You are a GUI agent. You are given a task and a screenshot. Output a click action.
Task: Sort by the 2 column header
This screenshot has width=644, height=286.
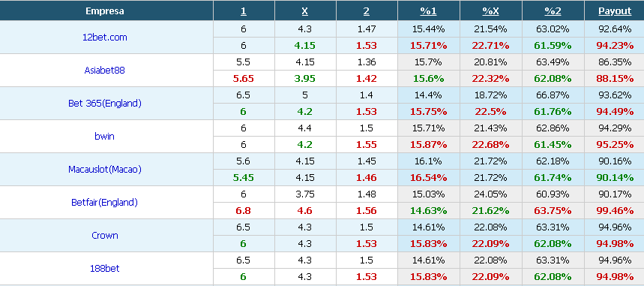click(367, 11)
